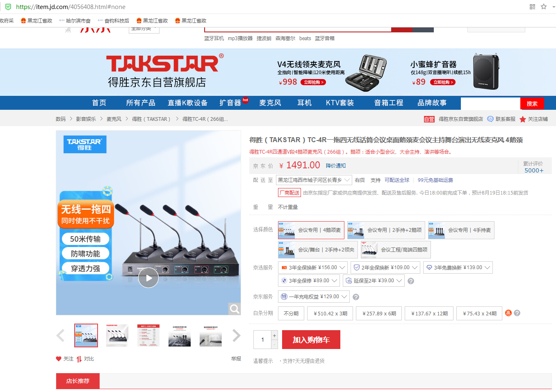This screenshot has height=392, width=556.
Task: Open the TAKSTAR store logo banner
Action: click(x=165, y=71)
